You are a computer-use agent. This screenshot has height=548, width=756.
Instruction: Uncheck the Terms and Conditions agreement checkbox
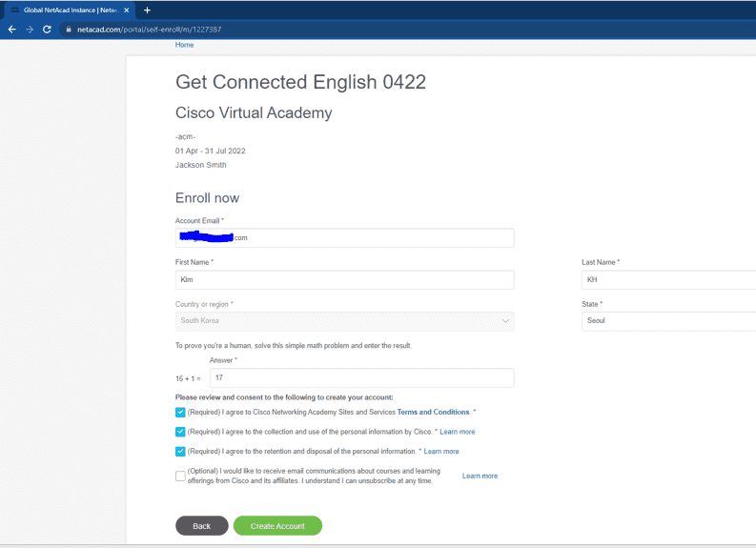pos(180,412)
